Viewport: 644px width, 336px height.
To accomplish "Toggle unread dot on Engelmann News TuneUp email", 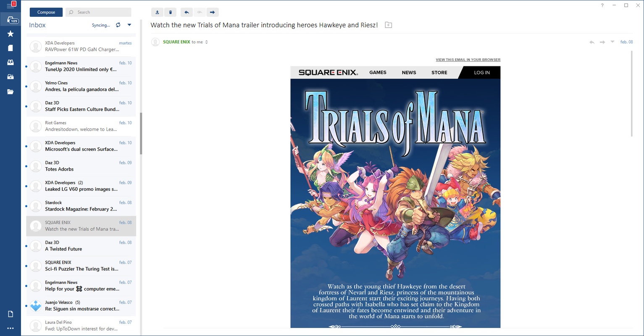I will pyautogui.click(x=26, y=66).
